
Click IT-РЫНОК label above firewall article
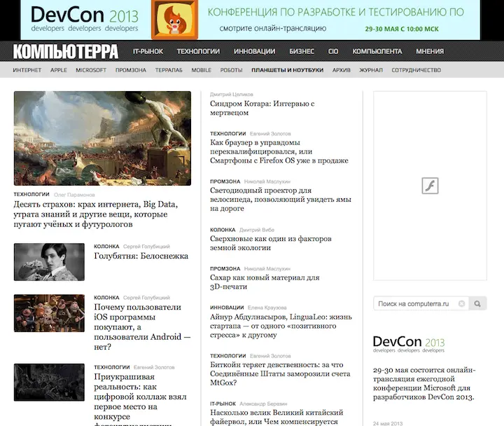click(223, 404)
